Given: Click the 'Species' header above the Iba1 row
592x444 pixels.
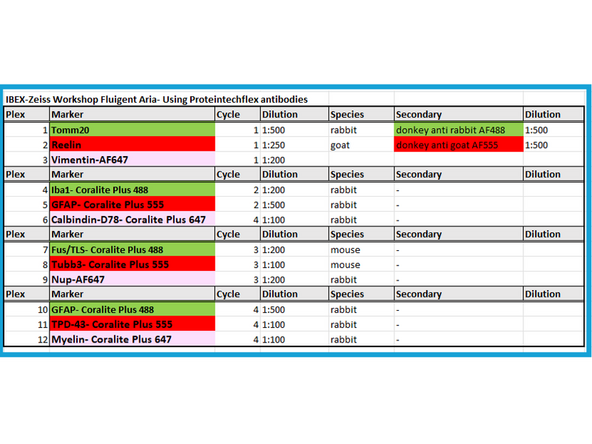Looking at the screenshot, I should (x=361, y=174).
